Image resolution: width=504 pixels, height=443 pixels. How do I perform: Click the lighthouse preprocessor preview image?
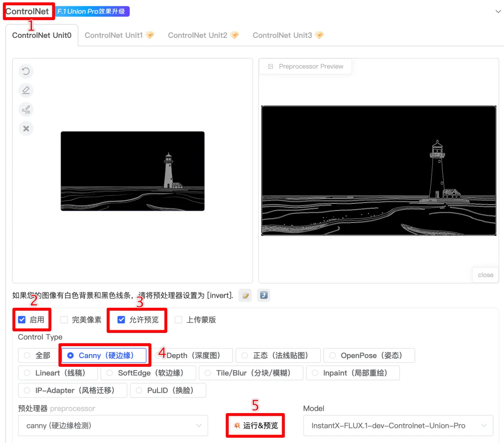[378, 171]
